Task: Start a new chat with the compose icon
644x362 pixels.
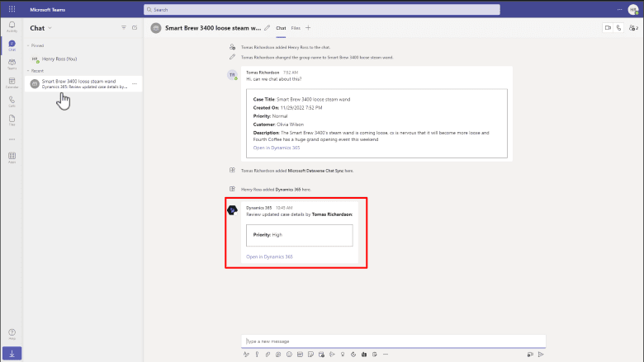Action: [x=135, y=27]
